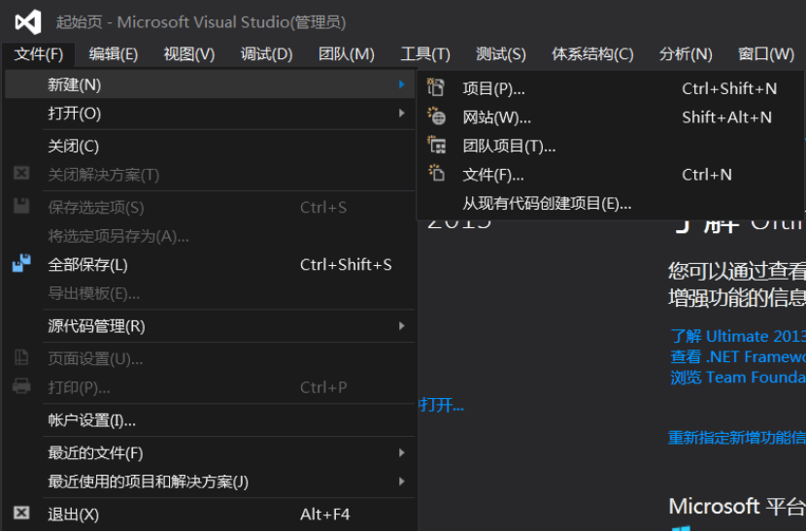Select 网站(W)... in the New submenu
Viewport: 806px width, 532px height.
pyautogui.click(x=610, y=117)
